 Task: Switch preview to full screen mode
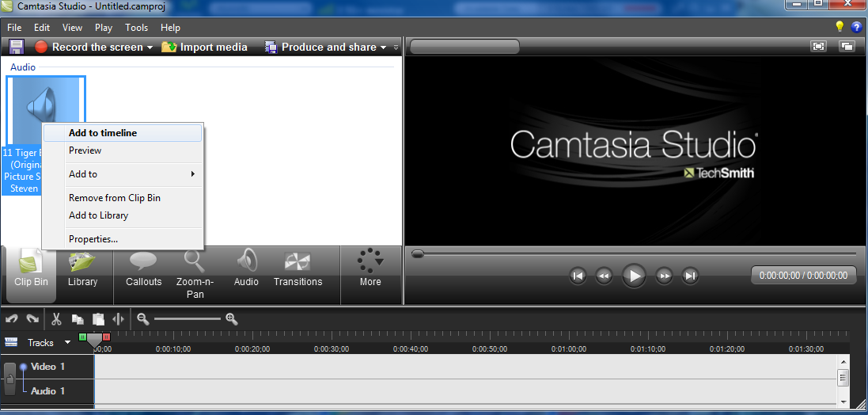point(818,47)
